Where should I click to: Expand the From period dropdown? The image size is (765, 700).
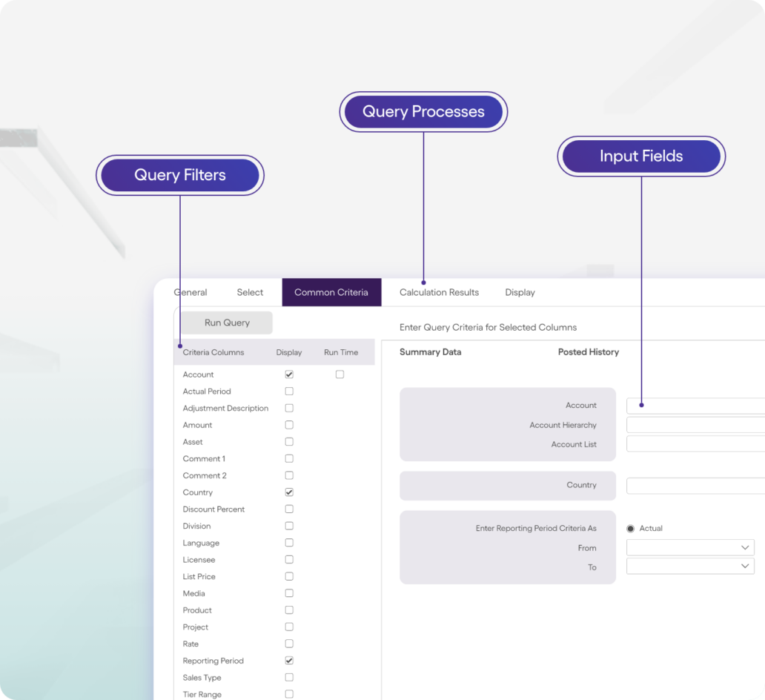(x=690, y=548)
